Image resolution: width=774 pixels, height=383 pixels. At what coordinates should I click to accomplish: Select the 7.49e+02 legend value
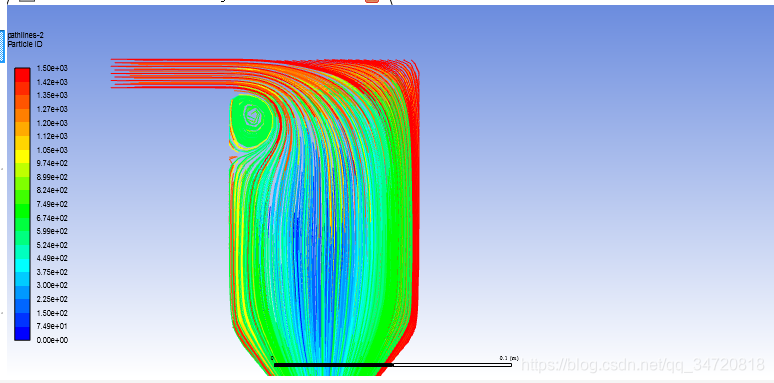point(52,204)
